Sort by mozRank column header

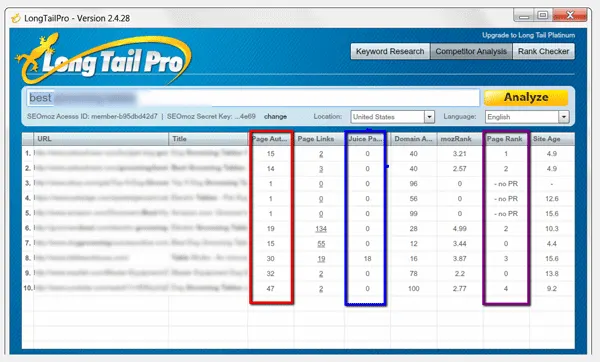coord(460,139)
